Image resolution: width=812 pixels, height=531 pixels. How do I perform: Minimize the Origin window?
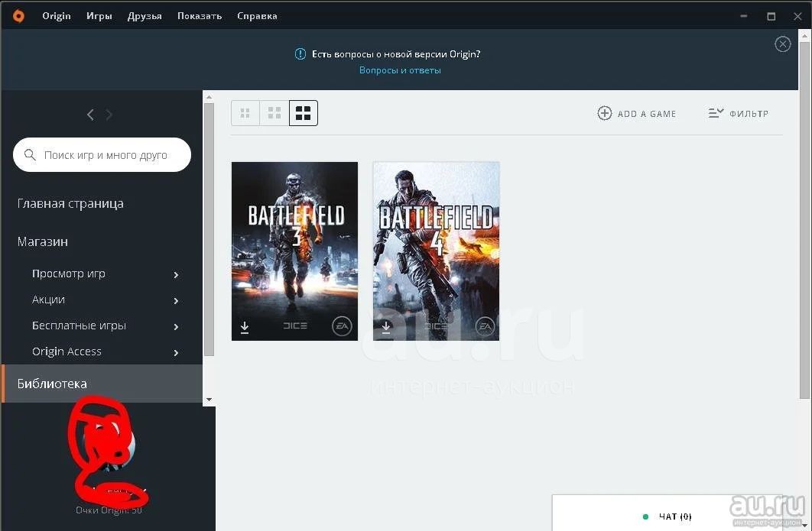(x=744, y=16)
